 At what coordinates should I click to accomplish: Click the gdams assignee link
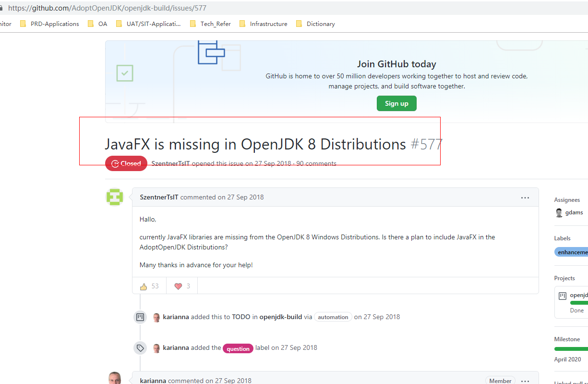574,212
